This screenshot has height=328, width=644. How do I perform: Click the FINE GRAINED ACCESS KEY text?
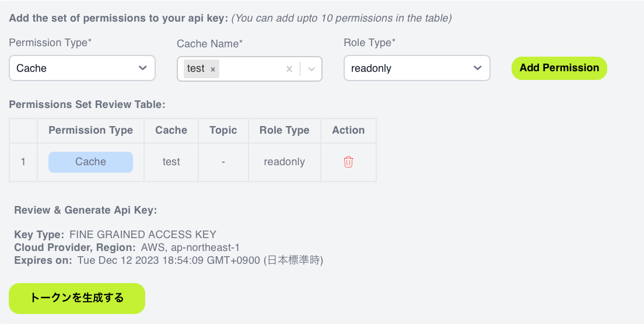[143, 235]
